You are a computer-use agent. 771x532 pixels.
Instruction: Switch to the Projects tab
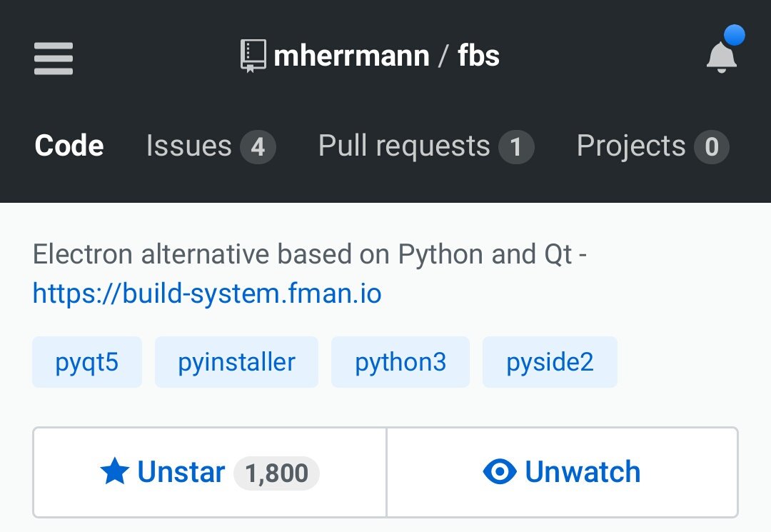click(653, 146)
